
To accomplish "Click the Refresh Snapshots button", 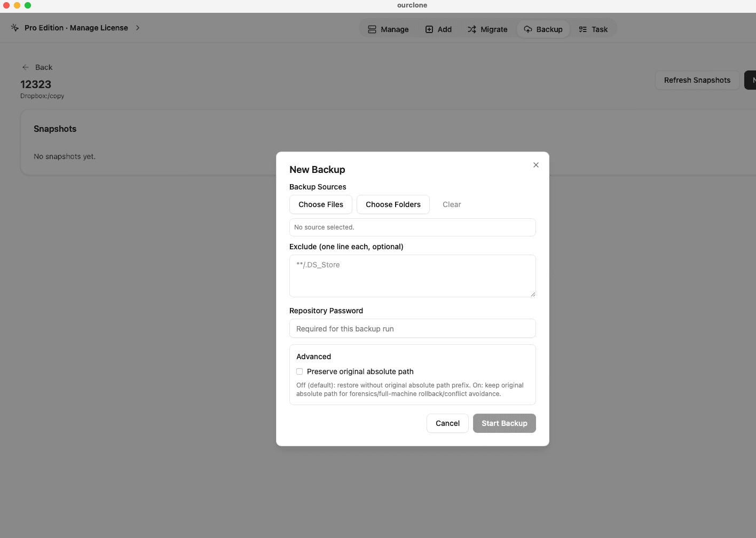I will pyautogui.click(x=697, y=80).
